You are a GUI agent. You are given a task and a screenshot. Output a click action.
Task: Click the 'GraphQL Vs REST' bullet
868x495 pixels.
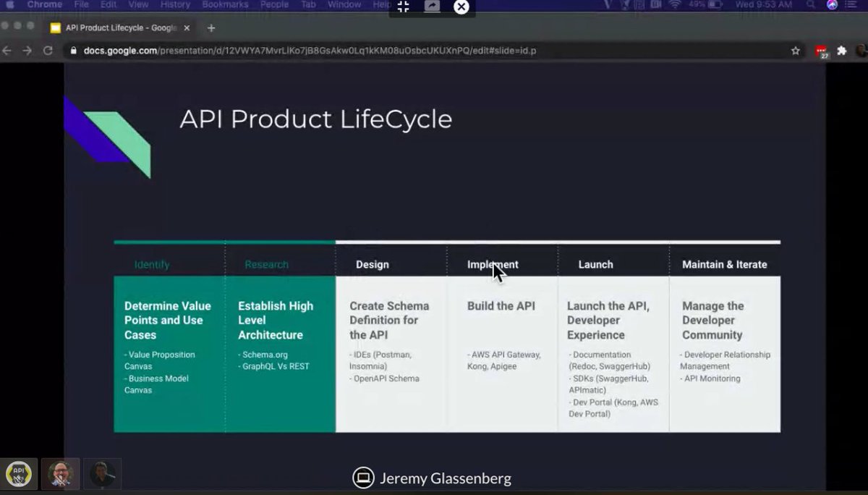coord(273,366)
